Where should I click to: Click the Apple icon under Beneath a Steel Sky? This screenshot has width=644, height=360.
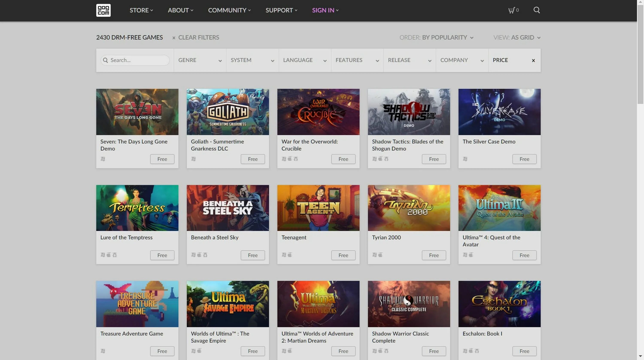(x=199, y=255)
